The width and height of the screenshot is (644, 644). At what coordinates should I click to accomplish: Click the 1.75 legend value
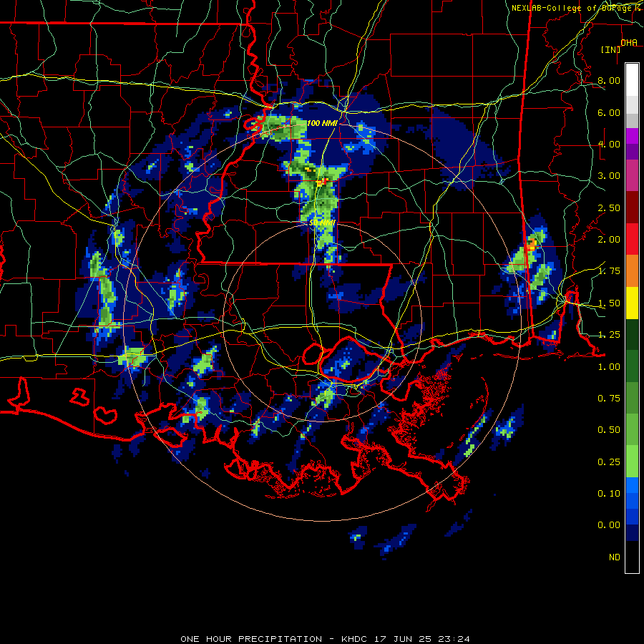pyautogui.click(x=609, y=271)
